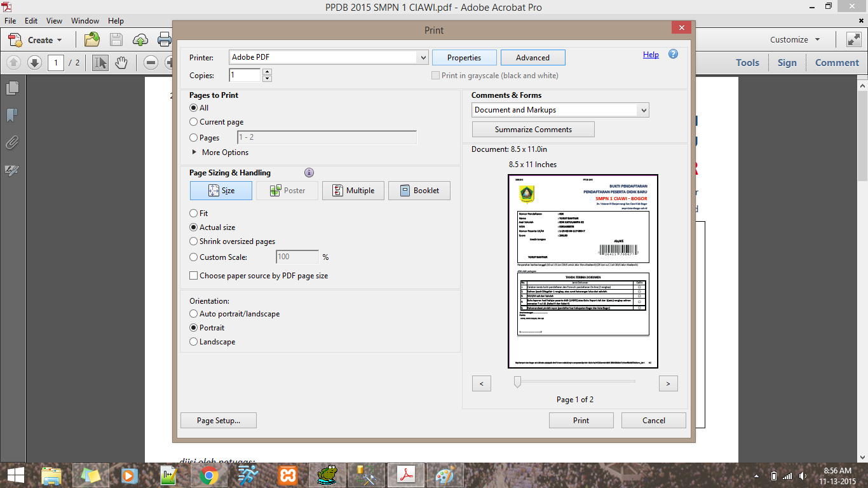Switch to the Comment tab

pos(836,62)
